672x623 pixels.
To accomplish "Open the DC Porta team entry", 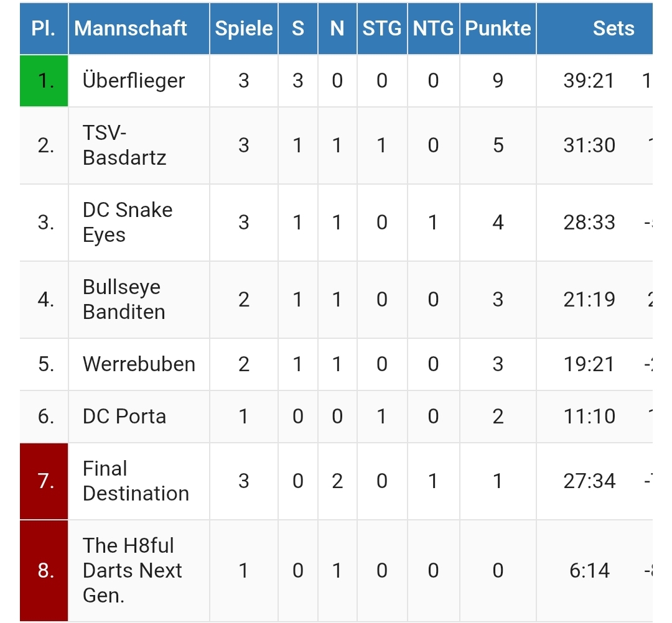I will click(124, 416).
